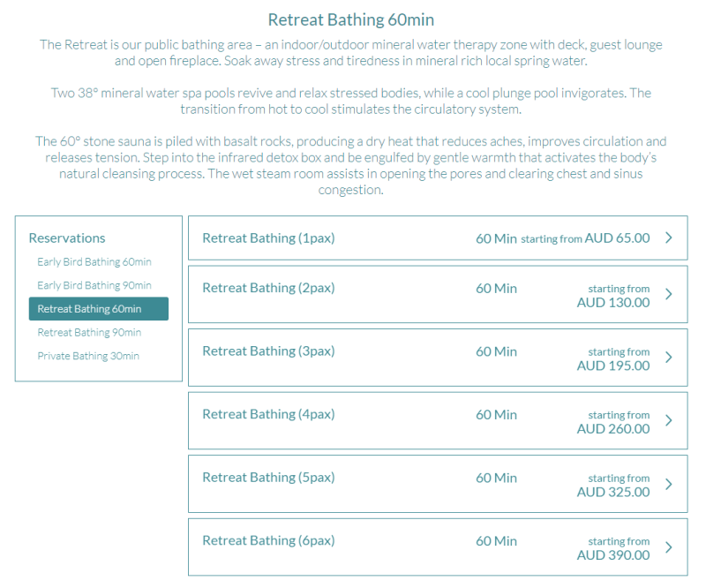The height and width of the screenshot is (588, 706).
Task: Open Early Bird Bathing 60min reservations
Action: (x=94, y=262)
